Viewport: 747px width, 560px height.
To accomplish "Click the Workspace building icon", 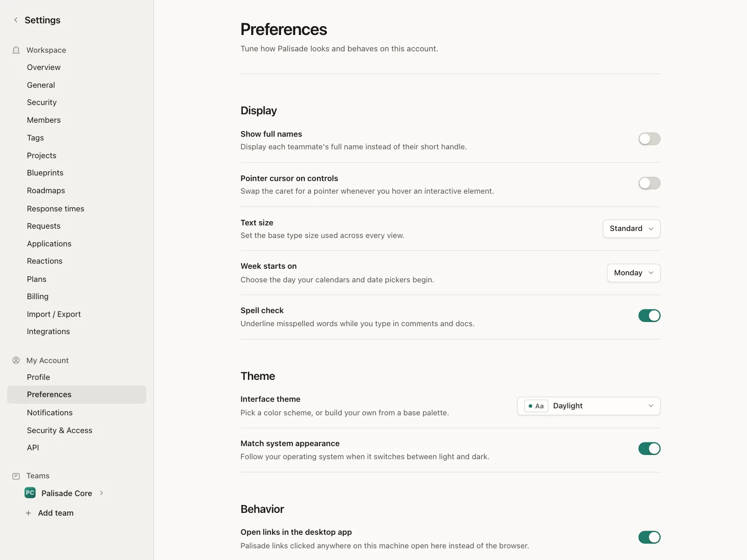I will pos(16,50).
